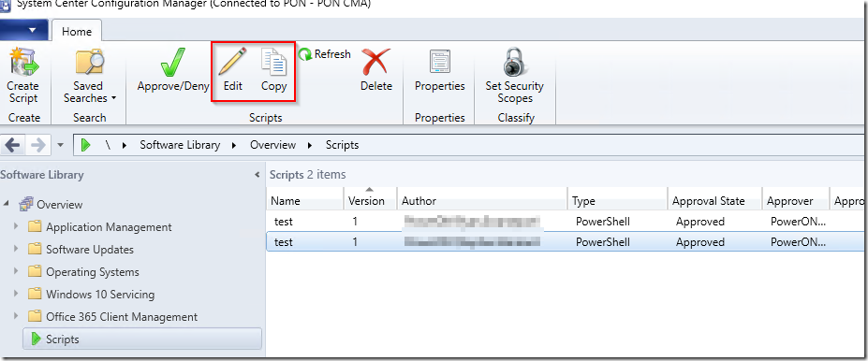Image resolution: width=868 pixels, height=361 pixels.
Task: Select Office 365 Client Management in the tree
Action: (x=122, y=317)
